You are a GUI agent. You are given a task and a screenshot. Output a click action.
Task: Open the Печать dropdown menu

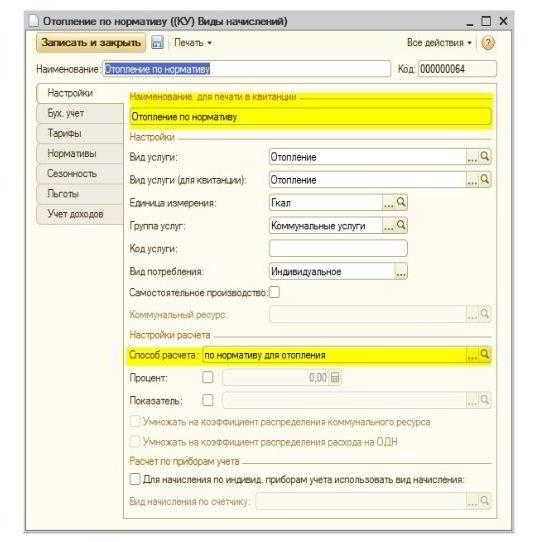193,43
